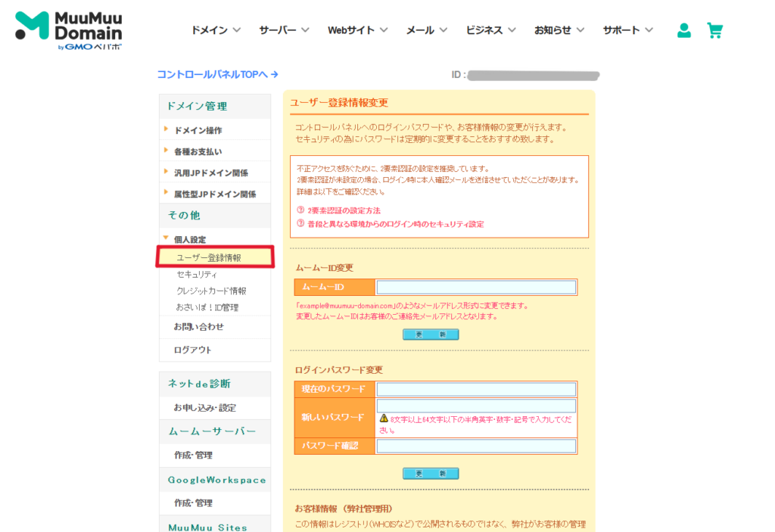Expand the サーバー dropdown menu
This screenshot has width=775, height=532.
(x=284, y=30)
